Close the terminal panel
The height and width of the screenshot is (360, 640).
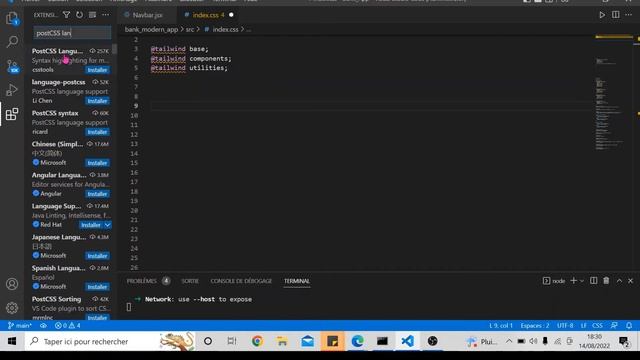tap(631, 281)
